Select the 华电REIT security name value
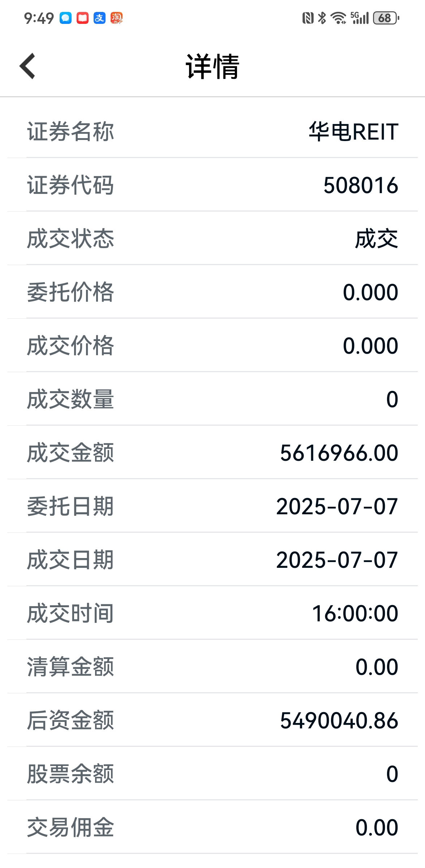The image size is (425, 868). click(353, 131)
